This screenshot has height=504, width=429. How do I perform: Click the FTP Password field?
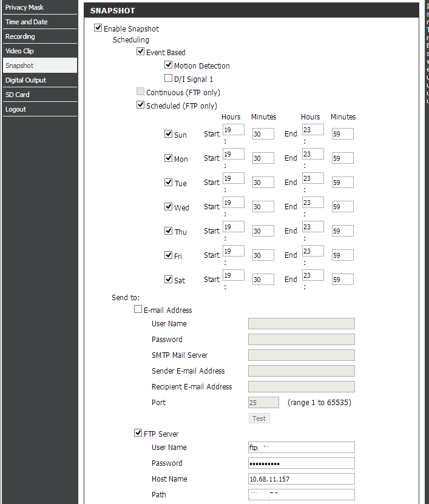[301, 463]
